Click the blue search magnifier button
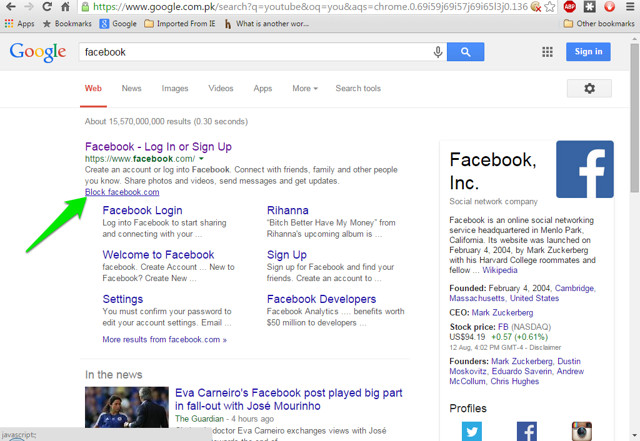The width and height of the screenshot is (640, 441). [466, 52]
